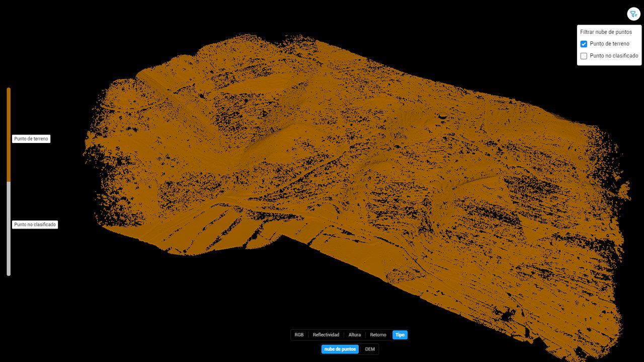644x362 pixels.
Task: Click the Punto no clasificado legend label
Action: [35, 225]
